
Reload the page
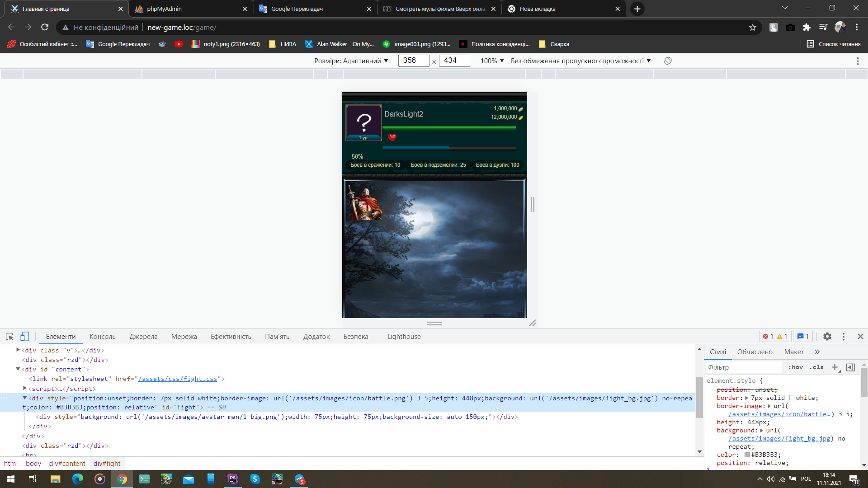(45, 28)
